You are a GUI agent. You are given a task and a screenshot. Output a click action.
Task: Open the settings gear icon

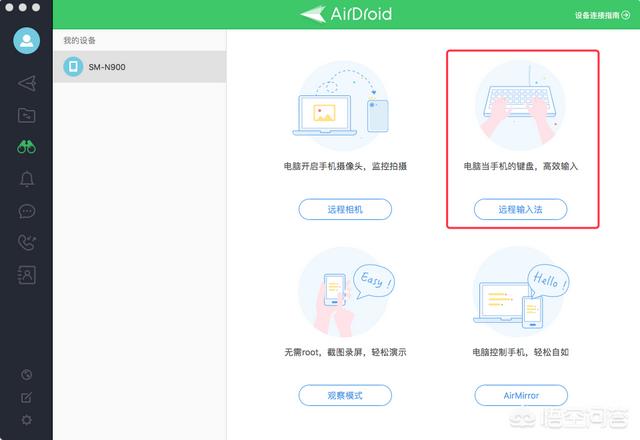click(x=26, y=419)
